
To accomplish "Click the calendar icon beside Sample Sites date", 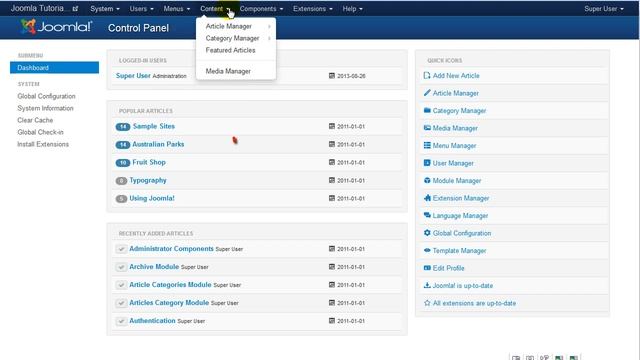I will point(332,127).
